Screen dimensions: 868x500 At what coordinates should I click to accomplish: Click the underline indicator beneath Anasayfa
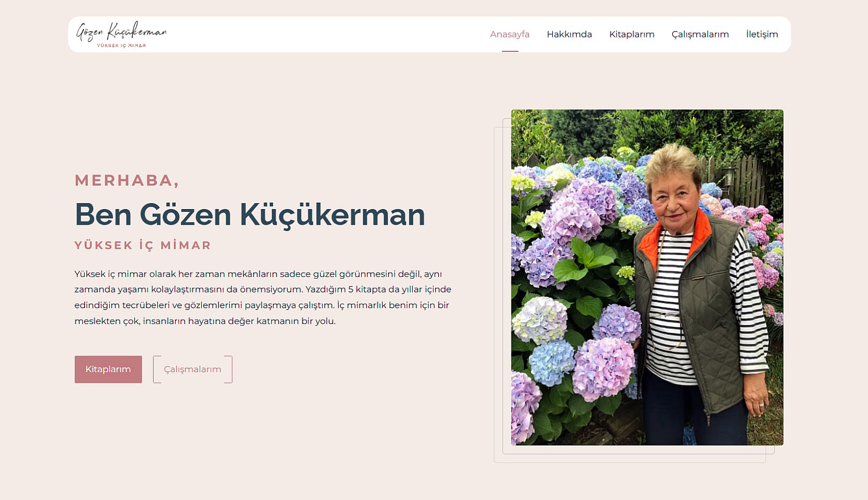[510, 51]
